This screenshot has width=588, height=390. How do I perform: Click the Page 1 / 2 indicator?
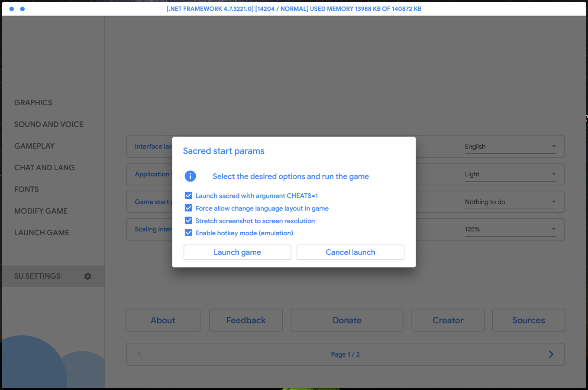coord(345,354)
